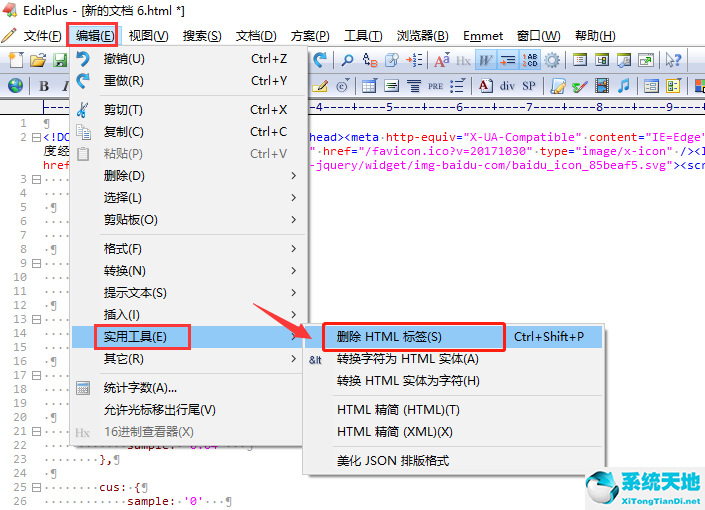
Task: Expand the 删除(D) submenu
Action: tap(188, 176)
